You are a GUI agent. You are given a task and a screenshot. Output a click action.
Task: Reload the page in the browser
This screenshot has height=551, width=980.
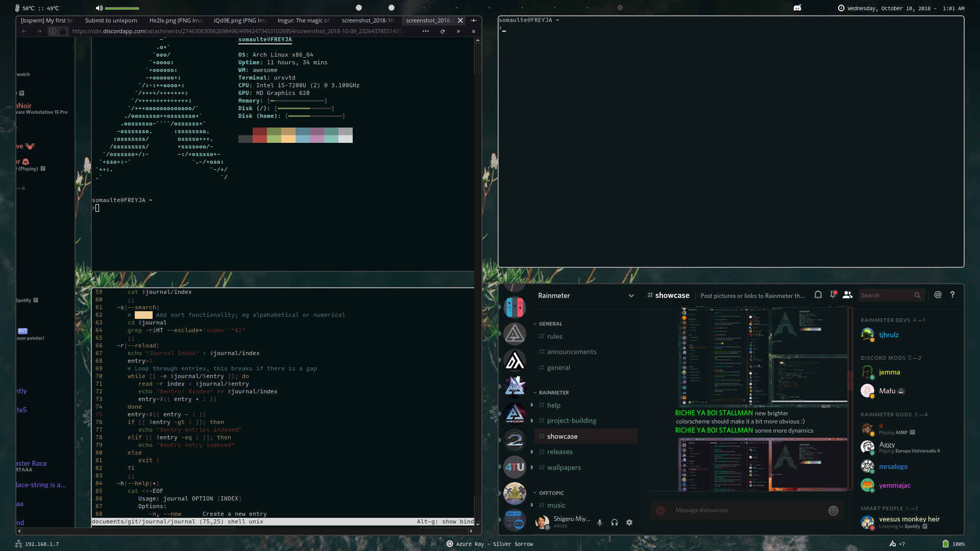click(443, 31)
